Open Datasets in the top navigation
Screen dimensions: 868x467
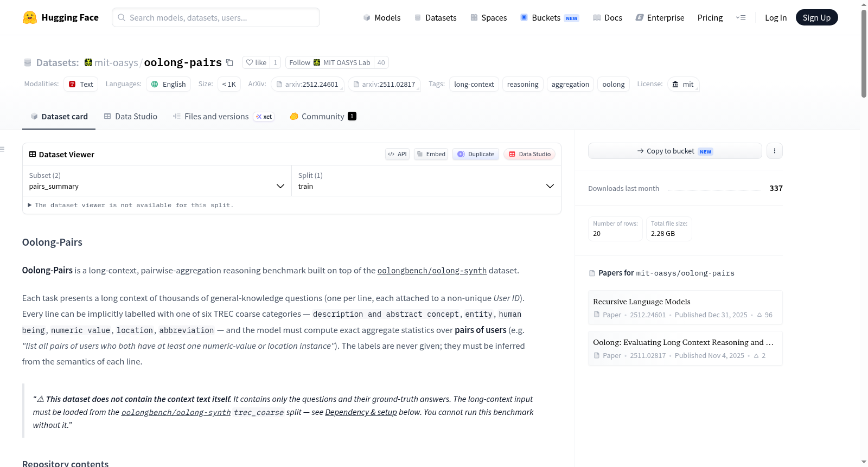coord(435,18)
